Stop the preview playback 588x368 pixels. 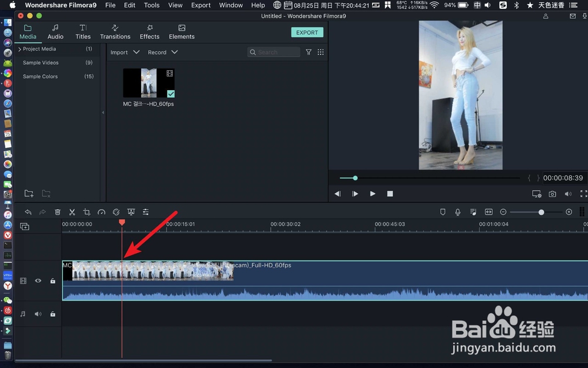click(390, 194)
